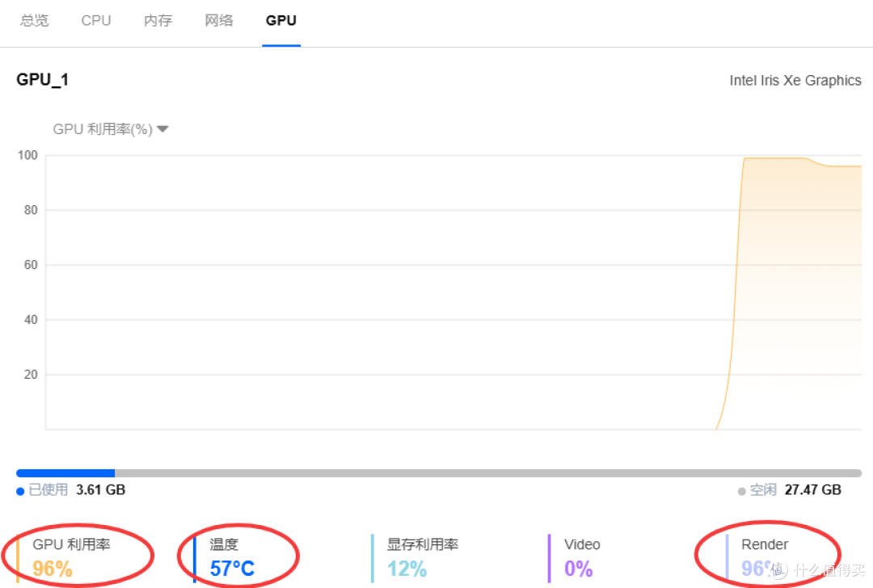Click the 已使用 legend label
Viewport: 873px width, 588px height.
tap(48, 489)
